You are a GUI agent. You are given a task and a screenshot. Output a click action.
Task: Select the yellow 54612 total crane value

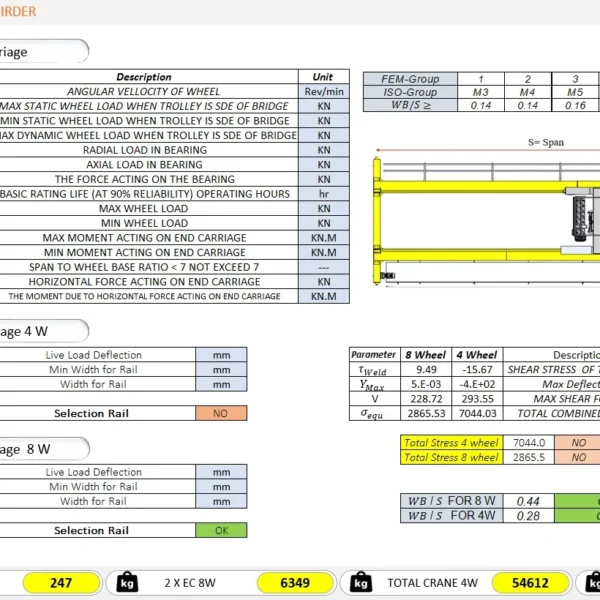[530, 583]
